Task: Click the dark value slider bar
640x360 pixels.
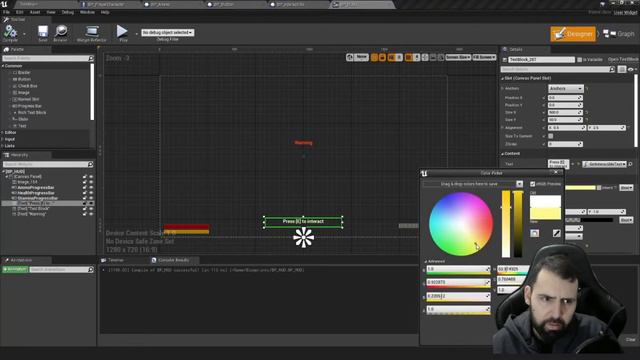Action: [x=518, y=224]
